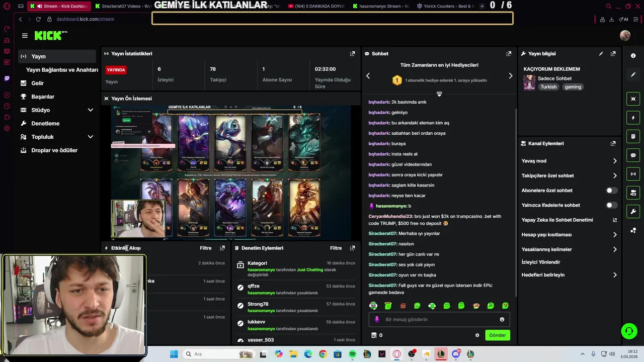Collapse the gift leaderboard handle in chat

439,94
